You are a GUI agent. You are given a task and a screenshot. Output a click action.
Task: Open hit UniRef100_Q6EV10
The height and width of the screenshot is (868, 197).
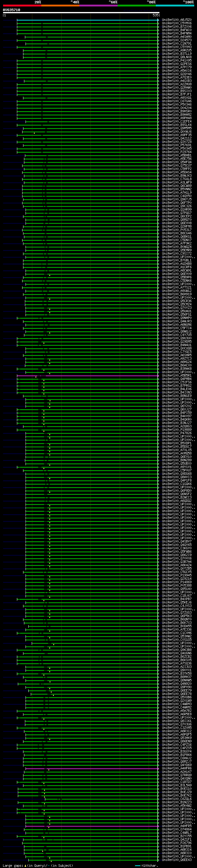(177, 457)
